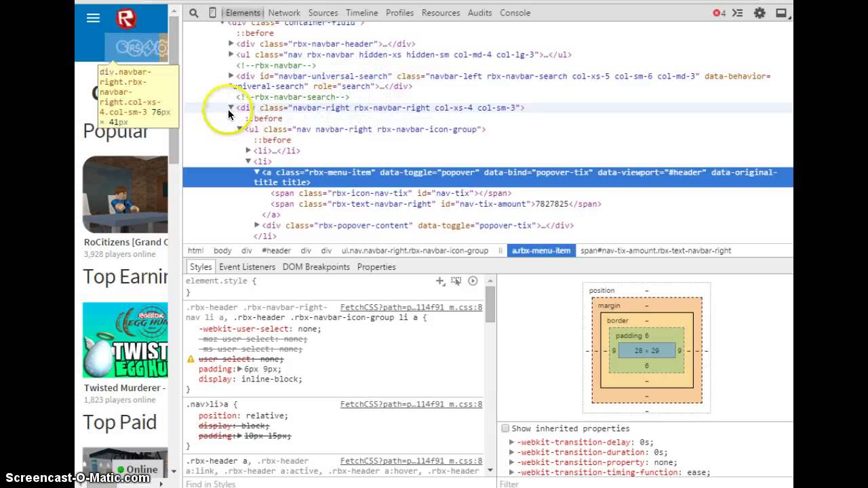Collapse the open li node
The image size is (868, 488).
pyautogui.click(x=248, y=161)
